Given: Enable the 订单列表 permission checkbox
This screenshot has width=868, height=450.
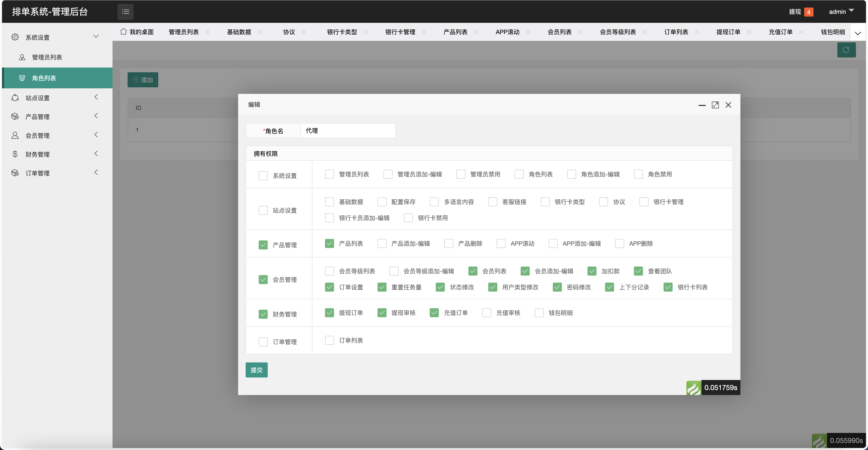Looking at the screenshot, I should 329,340.
